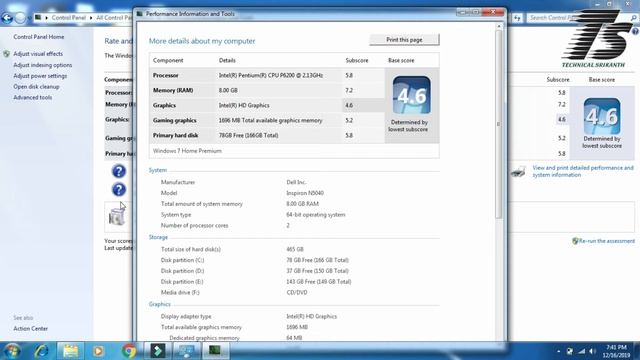640x360 pixels.
Task: Click Media drive (F:) label
Action: pos(180,293)
